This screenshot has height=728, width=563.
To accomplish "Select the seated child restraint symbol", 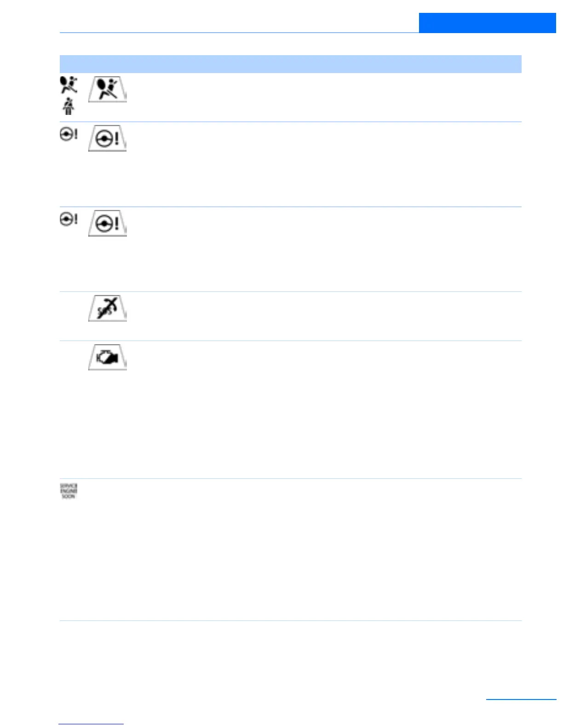I will click(69, 107).
